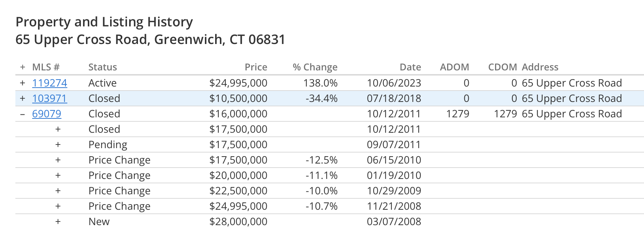
Task: Click the Price column header
Action: pos(256,67)
